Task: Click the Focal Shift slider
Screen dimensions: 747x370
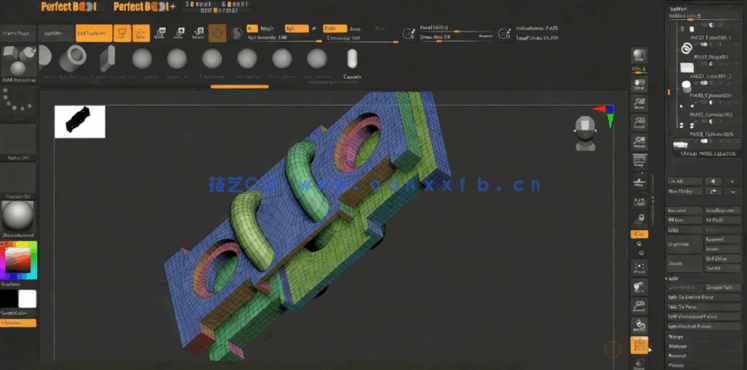Action: pyautogui.click(x=457, y=29)
